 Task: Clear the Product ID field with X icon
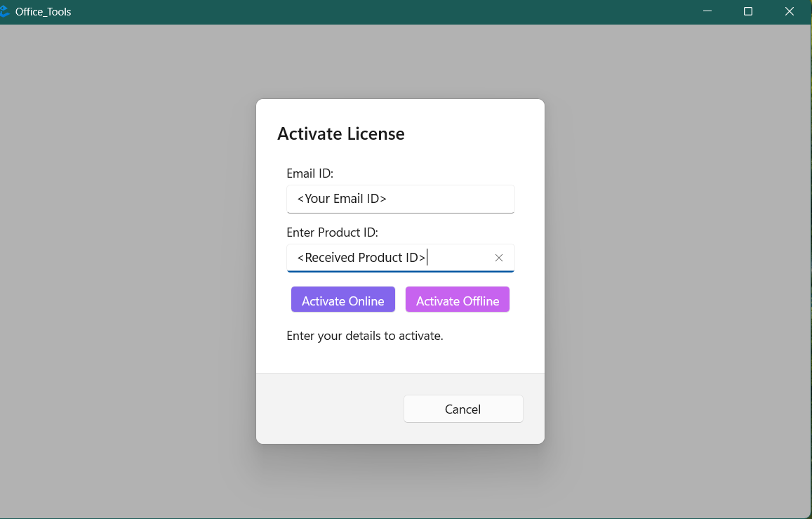(x=499, y=258)
